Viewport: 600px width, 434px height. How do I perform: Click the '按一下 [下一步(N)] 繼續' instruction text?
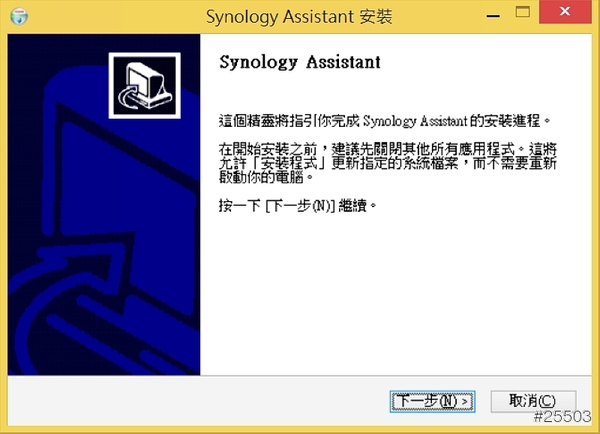coord(298,206)
